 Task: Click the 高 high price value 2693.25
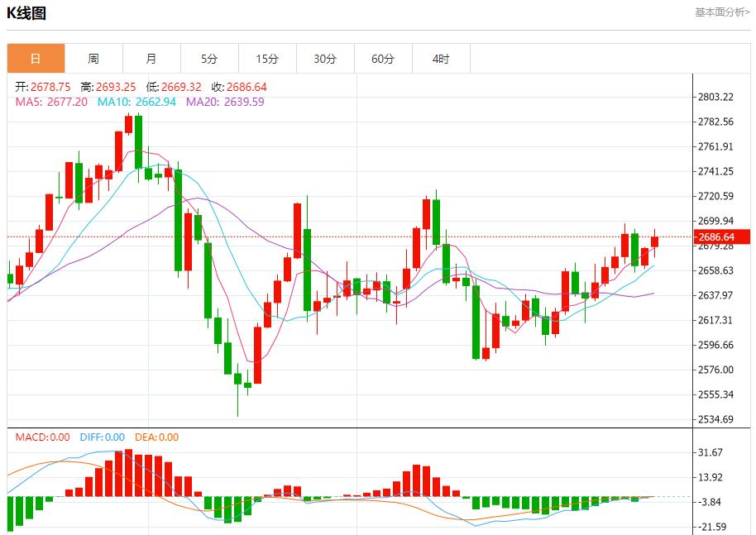tap(116, 87)
